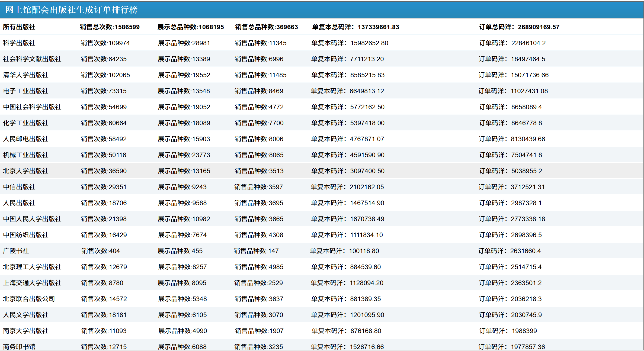Open 中信出版社 publisher entry
Image resolution: width=644 pixels, height=351 pixels.
pos(19,187)
